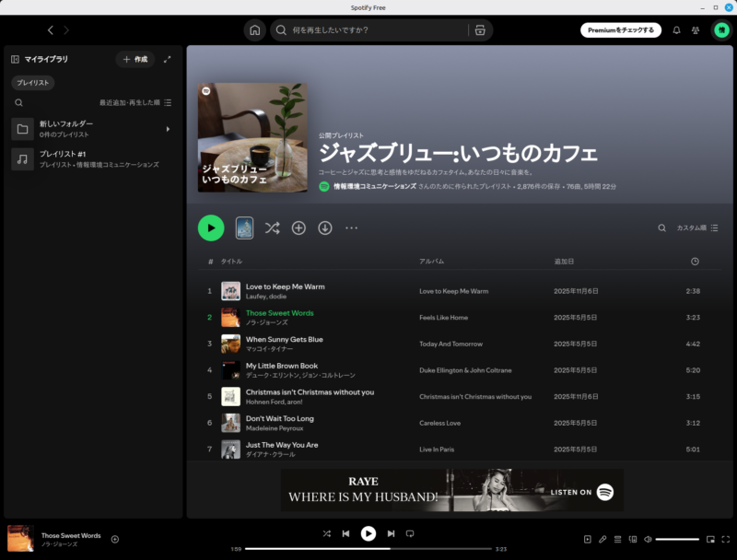Add playlist to library with plus icon
Image resolution: width=737 pixels, height=560 pixels.
click(298, 227)
